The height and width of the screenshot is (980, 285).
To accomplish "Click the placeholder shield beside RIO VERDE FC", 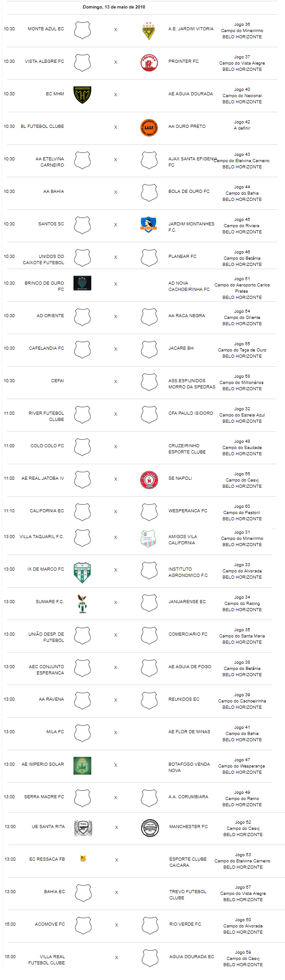I will click(x=150, y=925).
